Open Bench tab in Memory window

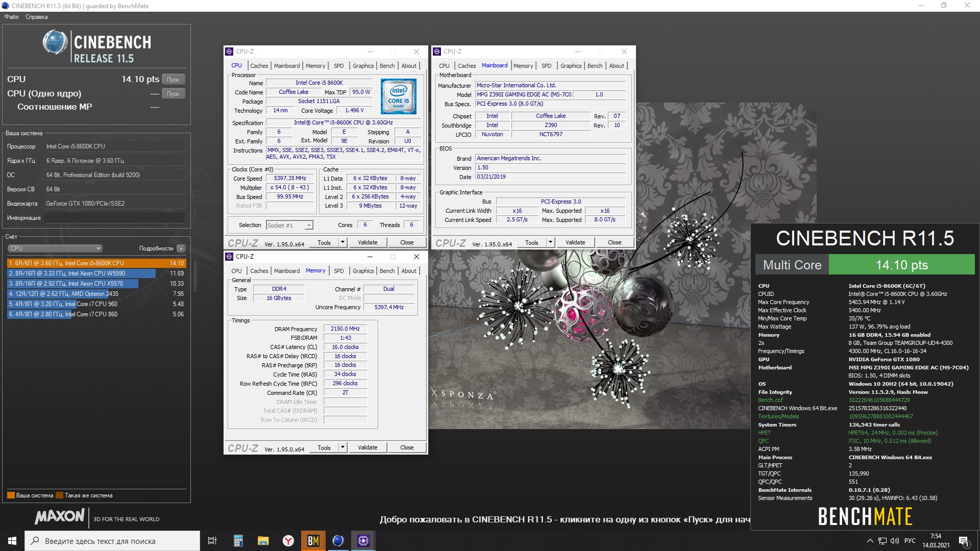pos(387,271)
